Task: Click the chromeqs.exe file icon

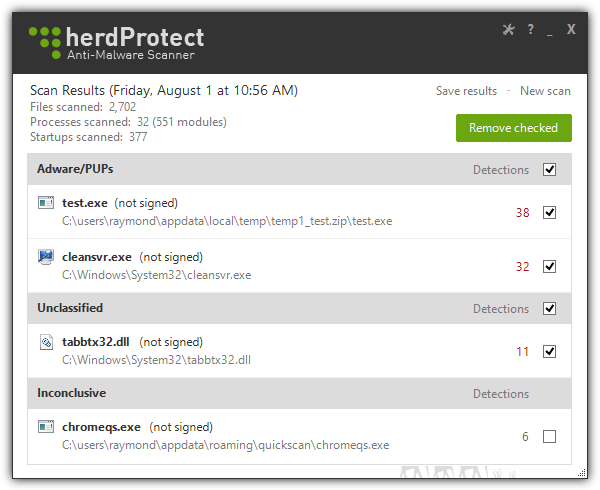Action: [46, 427]
